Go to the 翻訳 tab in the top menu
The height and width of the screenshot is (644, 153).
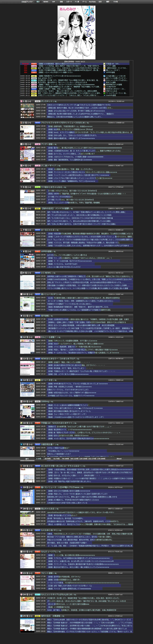pos(108,2)
